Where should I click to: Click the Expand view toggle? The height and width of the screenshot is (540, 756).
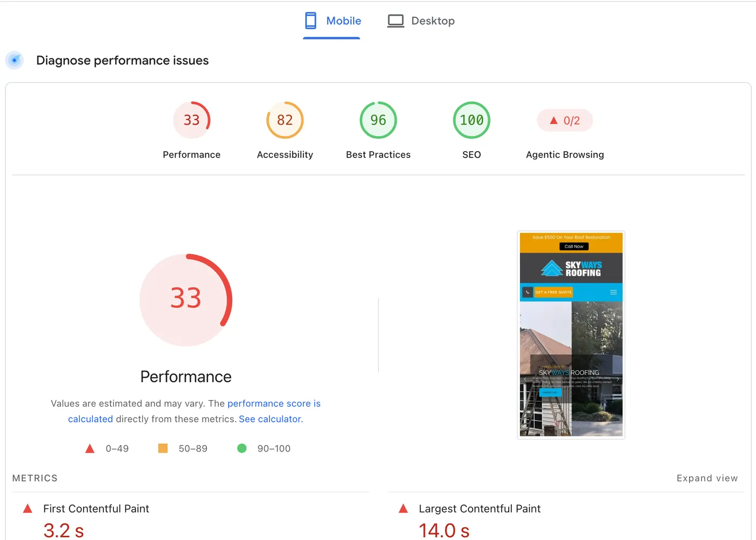707,478
